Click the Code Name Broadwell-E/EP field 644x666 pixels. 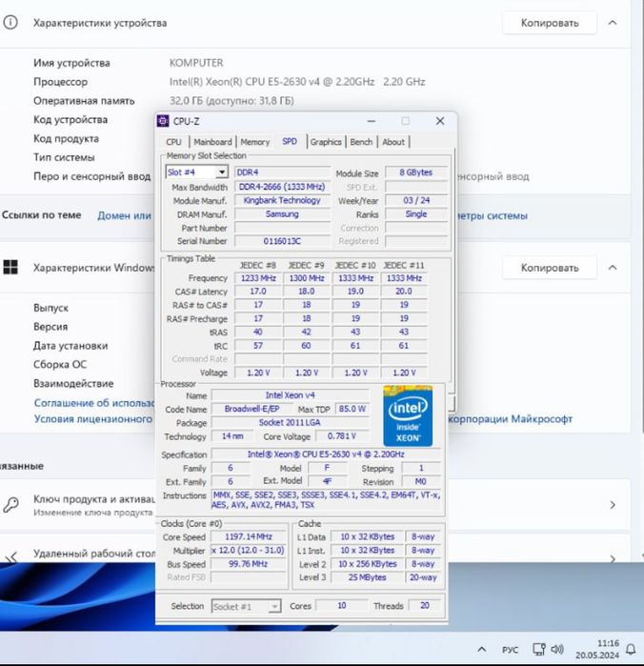tap(252, 409)
